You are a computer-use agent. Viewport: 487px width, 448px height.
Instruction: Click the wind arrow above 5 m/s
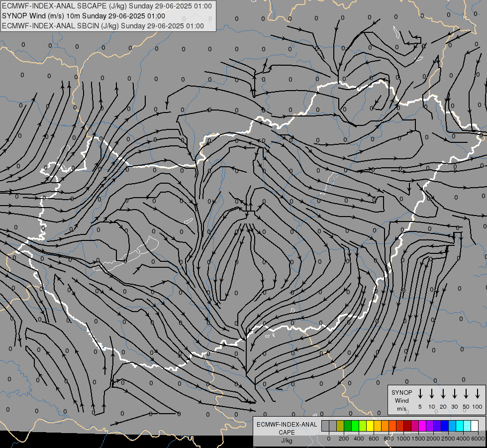420,393
